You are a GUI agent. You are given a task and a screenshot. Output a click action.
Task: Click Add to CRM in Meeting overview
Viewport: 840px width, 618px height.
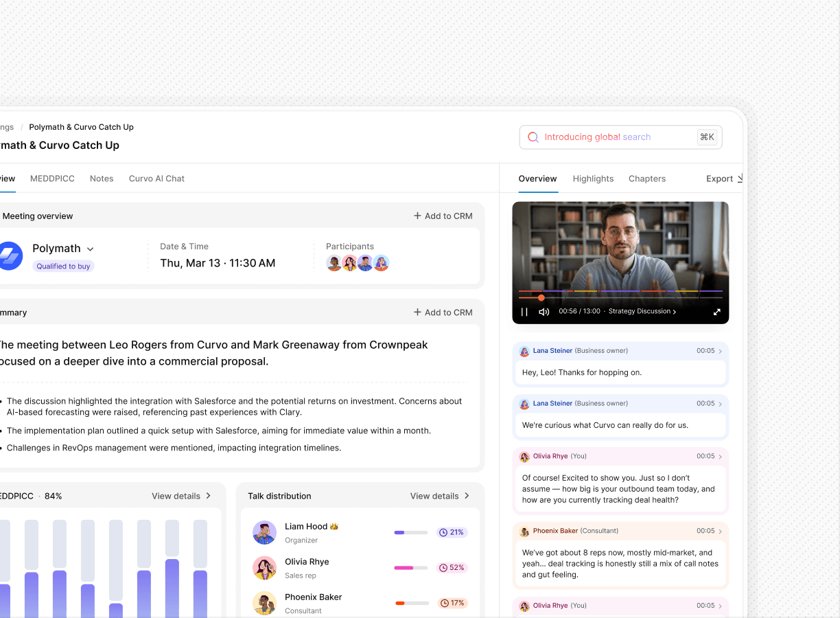(443, 216)
